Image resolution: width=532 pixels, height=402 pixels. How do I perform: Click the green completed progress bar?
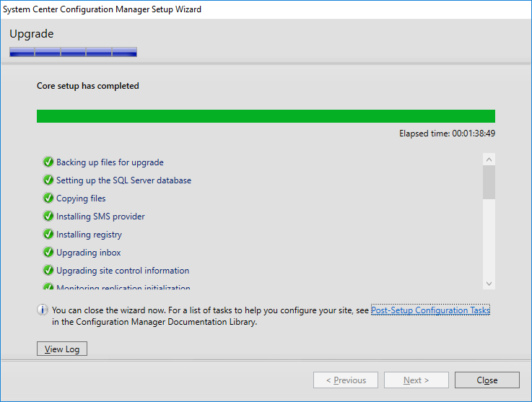[x=266, y=116]
